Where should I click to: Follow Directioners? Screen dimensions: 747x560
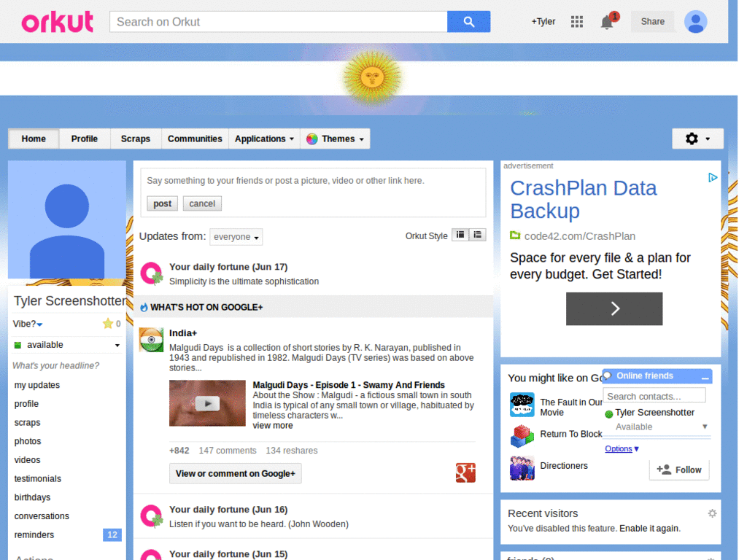(x=679, y=470)
